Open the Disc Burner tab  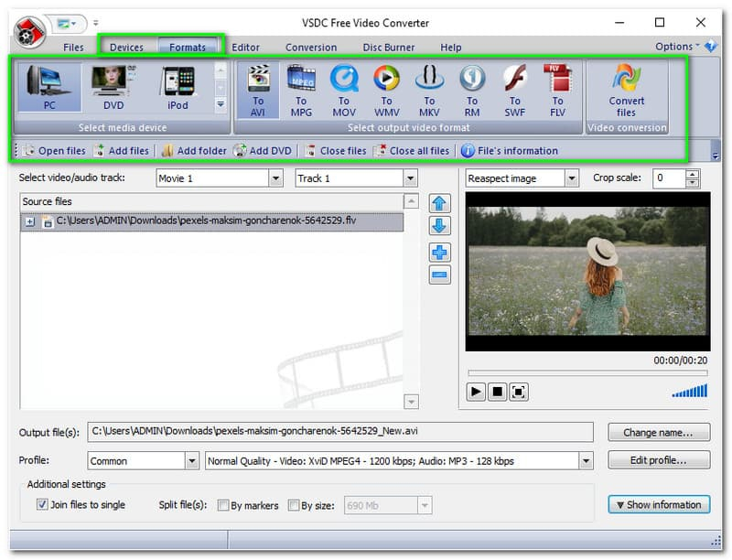coord(388,48)
